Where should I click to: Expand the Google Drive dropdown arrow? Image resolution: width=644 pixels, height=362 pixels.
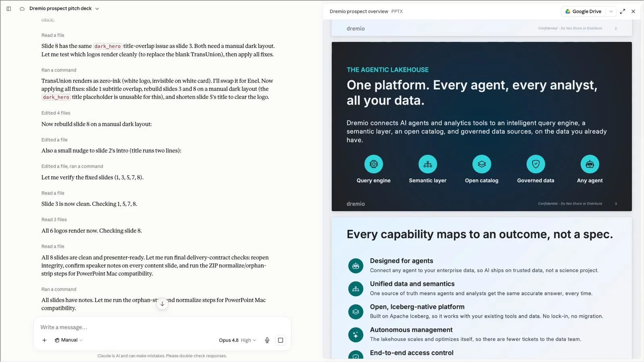[x=611, y=11]
